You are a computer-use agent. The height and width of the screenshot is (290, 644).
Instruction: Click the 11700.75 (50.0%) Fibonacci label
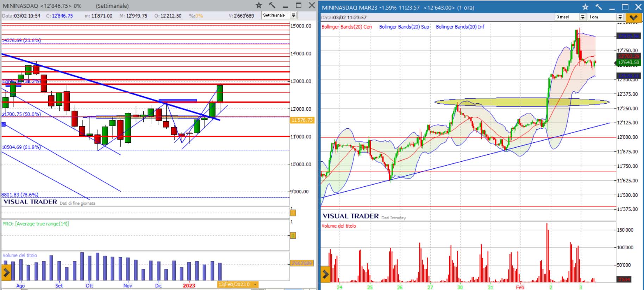[21, 114]
